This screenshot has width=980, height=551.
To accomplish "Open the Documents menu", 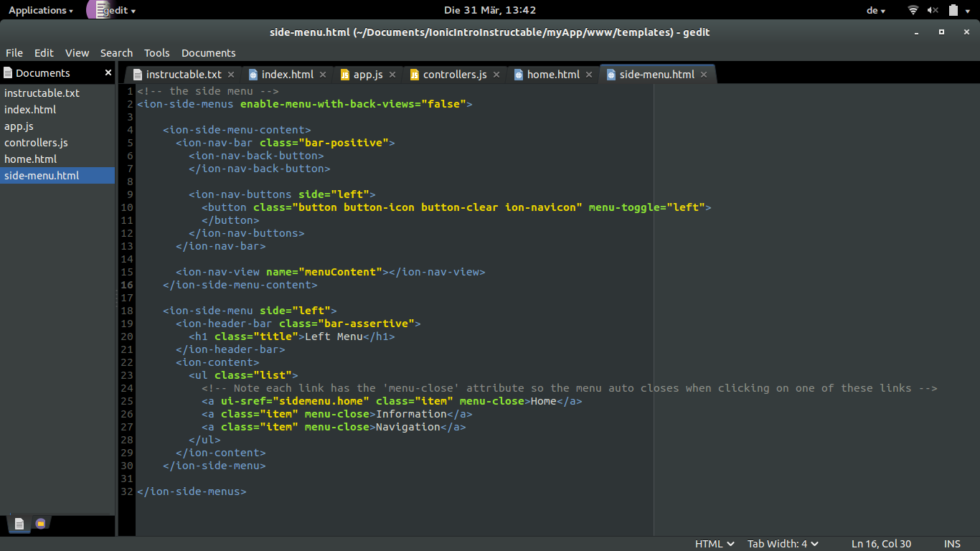I will (x=208, y=53).
